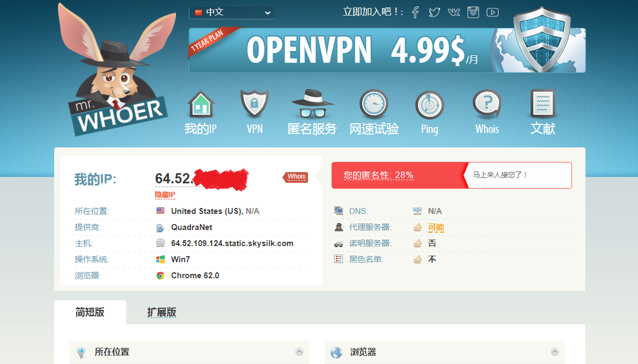Click the 文献 document icon
Viewport: 638px width, 364px height.
point(543,103)
